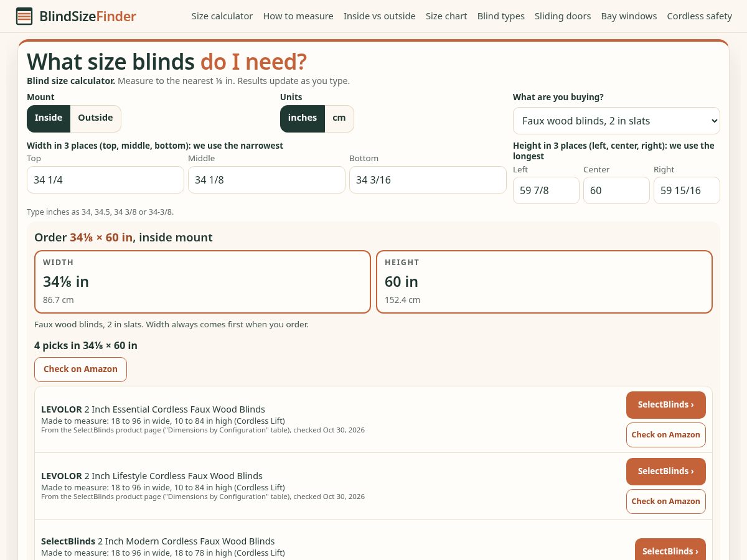Click the WIDTH result card 34⅛ in
The image size is (747, 560).
[x=202, y=282]
